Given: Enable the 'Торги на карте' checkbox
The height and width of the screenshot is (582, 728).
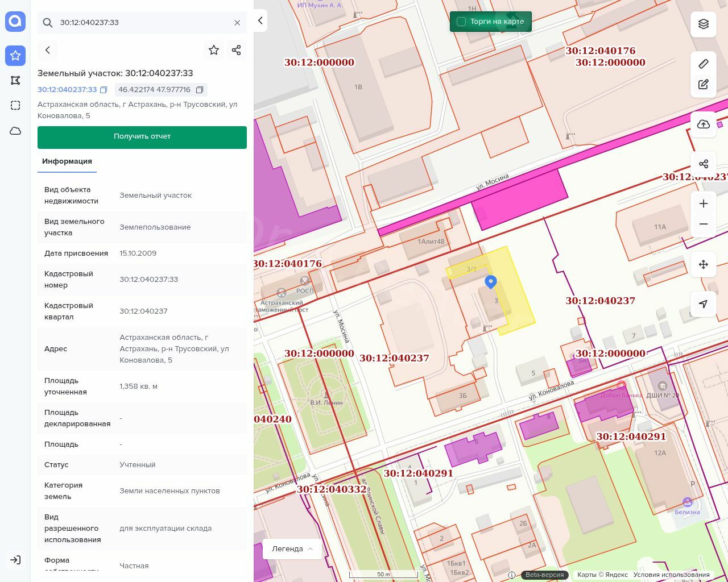Looking at the screenshot, I should (461, 22).
